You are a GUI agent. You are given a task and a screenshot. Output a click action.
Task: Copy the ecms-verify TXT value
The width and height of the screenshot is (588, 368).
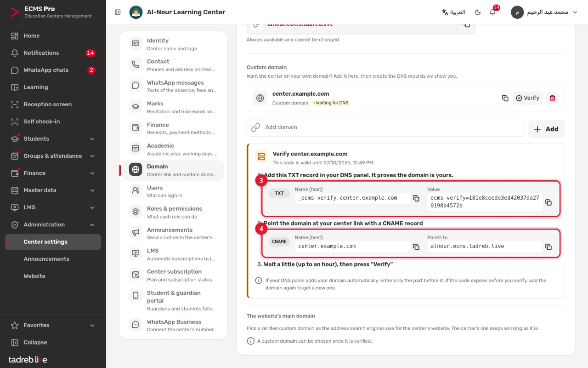pos(548,202)
